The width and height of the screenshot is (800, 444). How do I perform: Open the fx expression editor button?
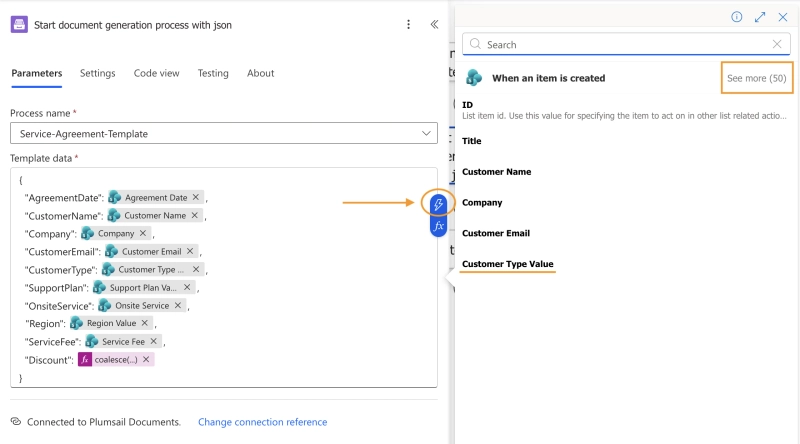(438, 226)
